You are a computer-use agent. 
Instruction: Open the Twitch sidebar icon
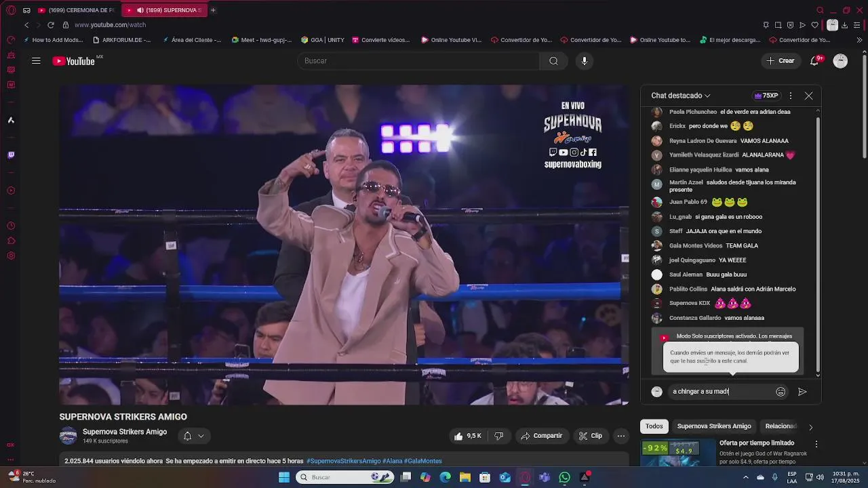tap(11, 155)
